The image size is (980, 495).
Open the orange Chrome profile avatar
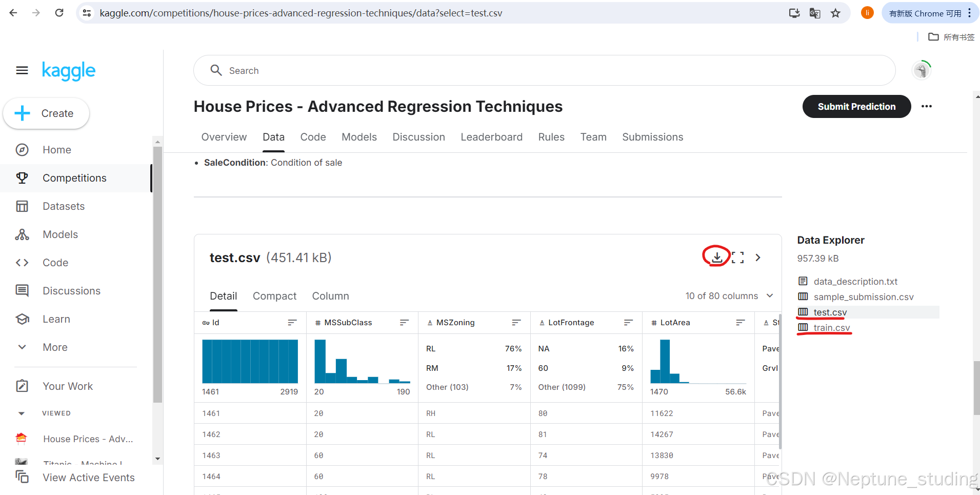pos(867,13)
